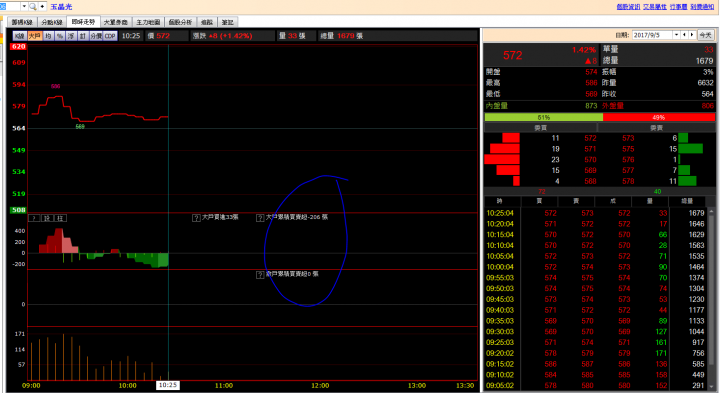This screenshot has height=393, width=720.
Task: Click bid price 570 with volume 23
Action: [590, 160]
